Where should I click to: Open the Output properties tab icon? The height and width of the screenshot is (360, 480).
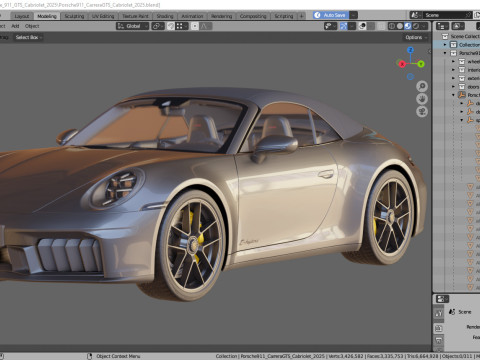coord(439,341)
